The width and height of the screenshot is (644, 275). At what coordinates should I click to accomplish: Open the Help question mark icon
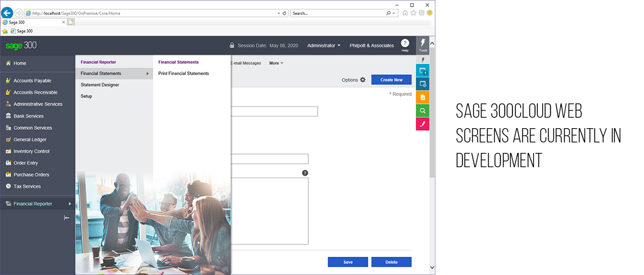tap(405, 43)
